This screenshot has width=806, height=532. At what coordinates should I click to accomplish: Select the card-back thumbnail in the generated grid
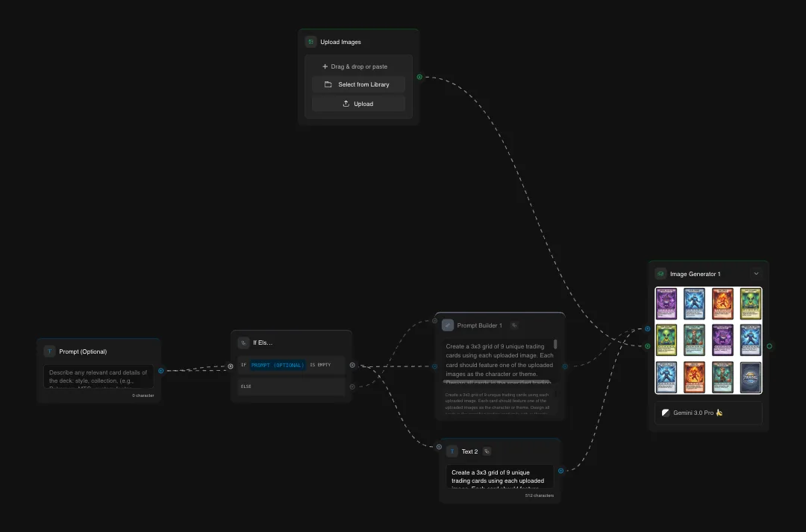(x=750, y=377)
